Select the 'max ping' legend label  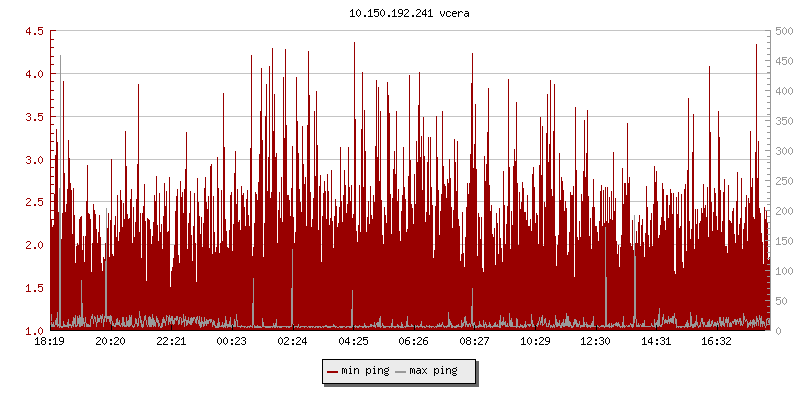click(x=434, y=371)
